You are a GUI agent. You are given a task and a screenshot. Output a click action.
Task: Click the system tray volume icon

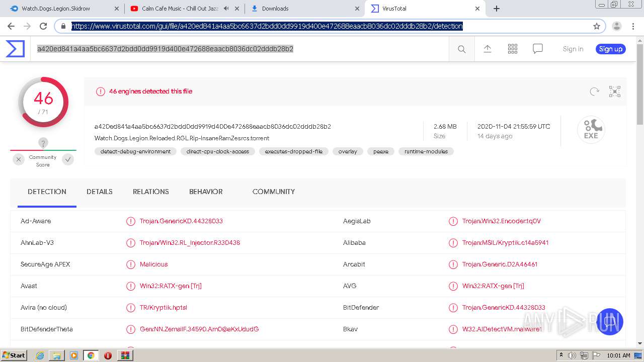(x=573, y=355)
